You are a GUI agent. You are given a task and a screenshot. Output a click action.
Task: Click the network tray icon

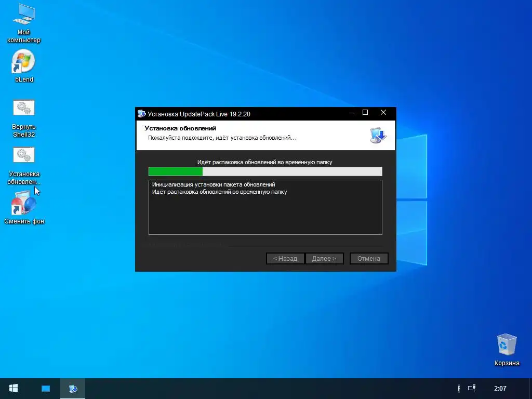[x=472, y=388]
